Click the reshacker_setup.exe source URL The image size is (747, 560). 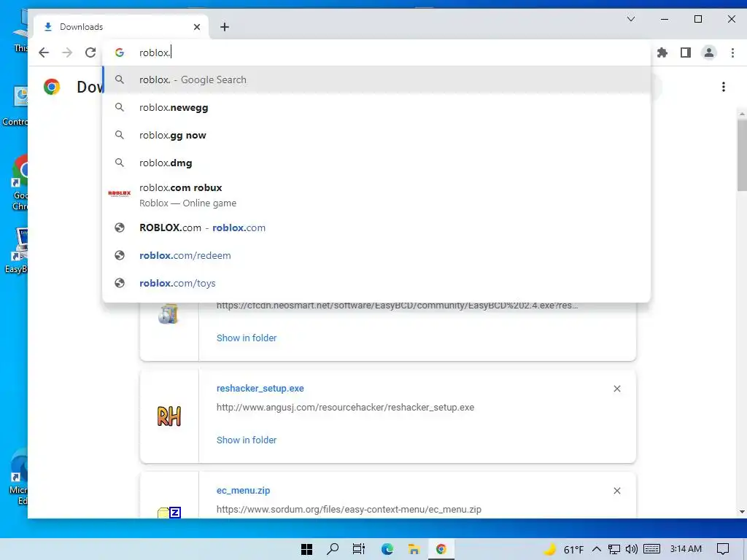pyautogui.click(x=345, y=408)
